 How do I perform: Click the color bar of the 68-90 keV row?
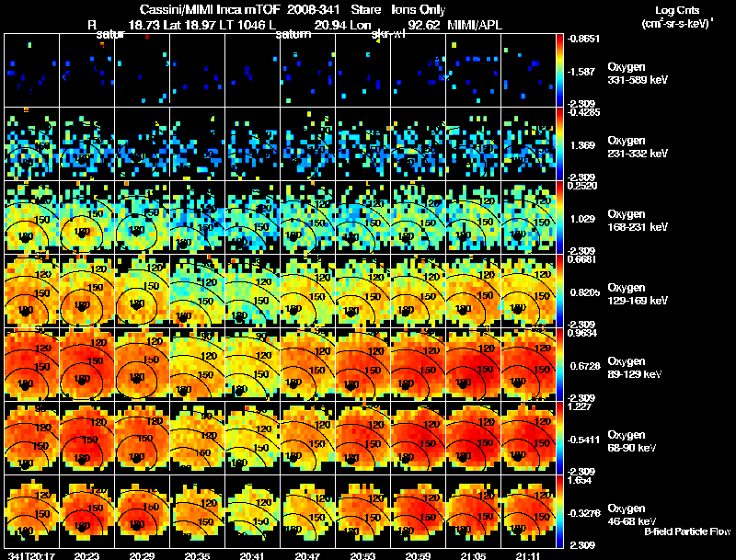pos(559,439)
